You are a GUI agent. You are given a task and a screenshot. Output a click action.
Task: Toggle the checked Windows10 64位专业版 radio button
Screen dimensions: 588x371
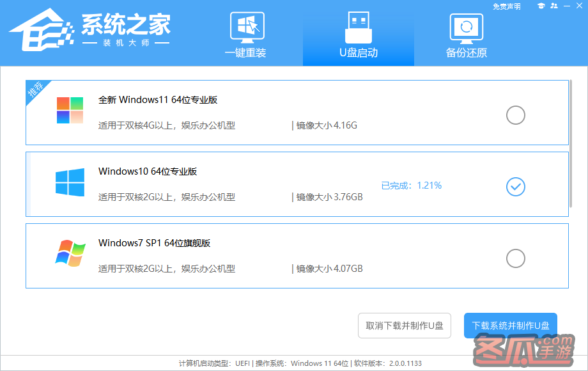pos(515,186)
